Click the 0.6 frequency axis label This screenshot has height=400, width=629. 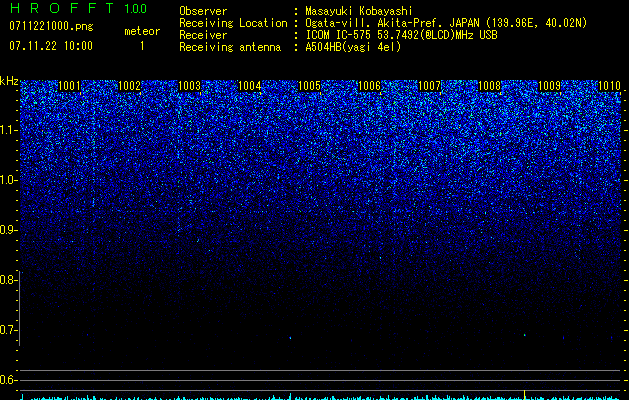pyautogui.click(x=8, y=380)
